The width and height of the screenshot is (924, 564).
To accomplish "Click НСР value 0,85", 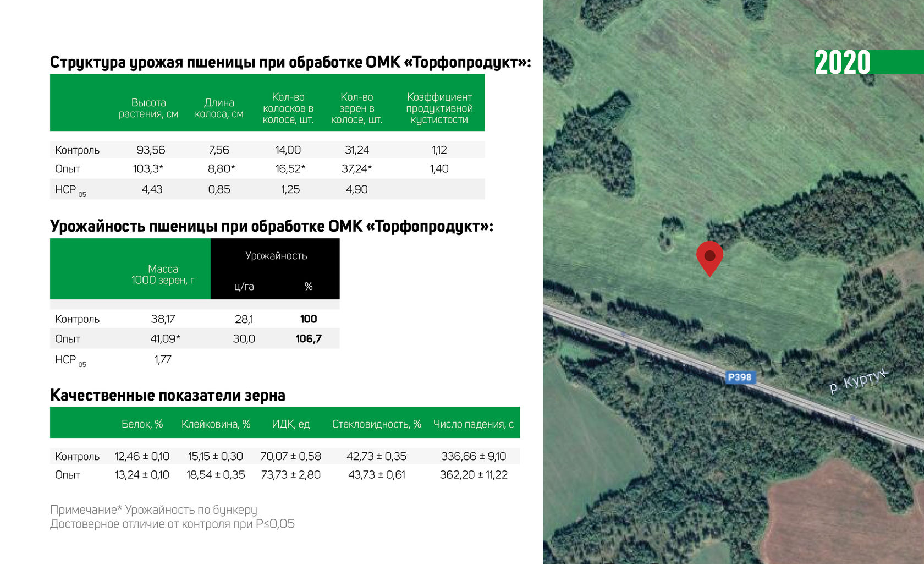I will pyautogui.click(x=219, y=189).
